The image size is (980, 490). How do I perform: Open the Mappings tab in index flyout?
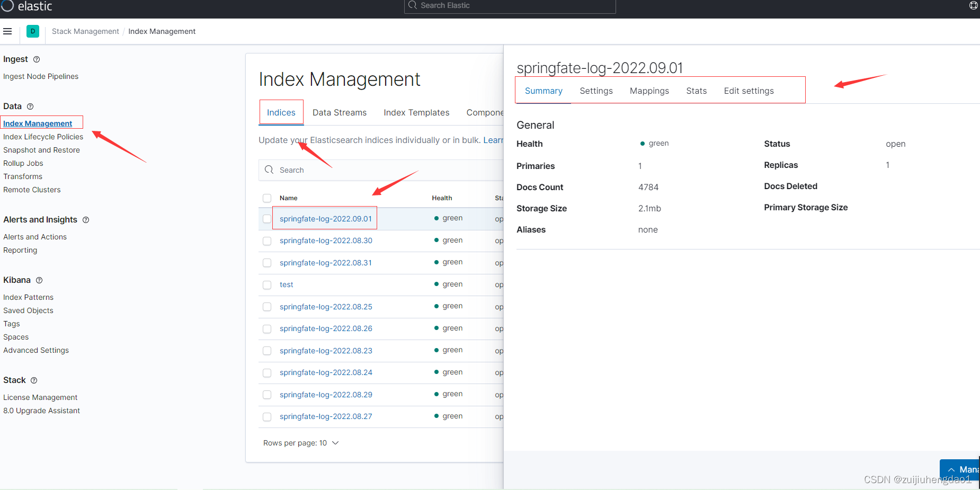[x=649, y=91]
